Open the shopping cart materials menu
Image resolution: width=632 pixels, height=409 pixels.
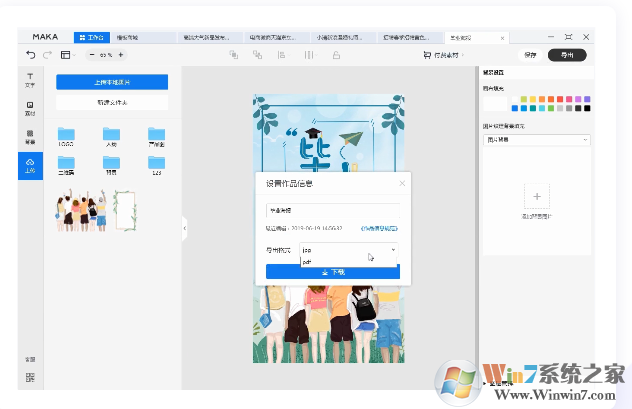click(x=443, y=55)
